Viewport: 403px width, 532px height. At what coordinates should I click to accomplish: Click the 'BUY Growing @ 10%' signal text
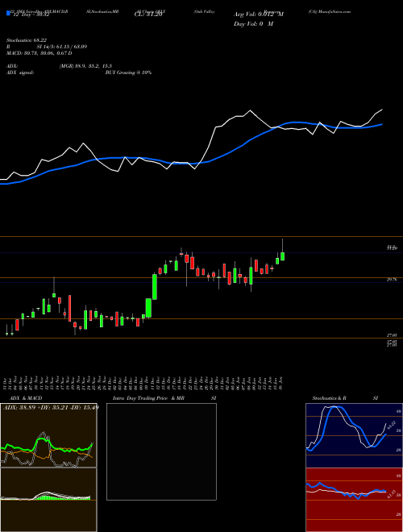[x=128, y=73]
